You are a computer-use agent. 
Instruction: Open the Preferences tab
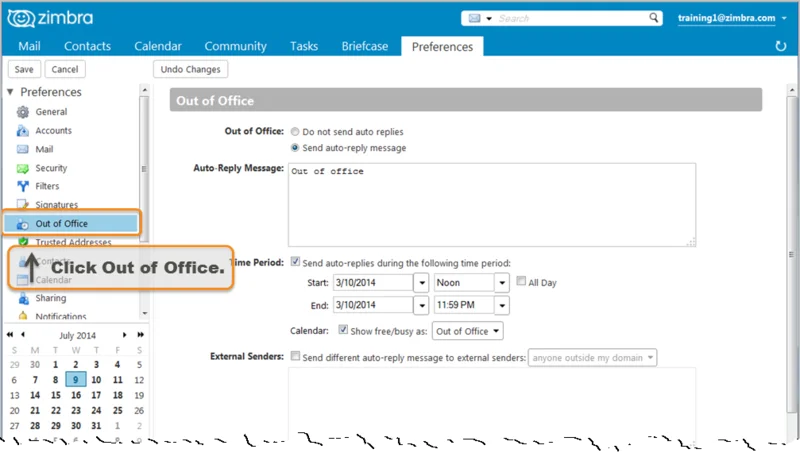coord(442,46)
